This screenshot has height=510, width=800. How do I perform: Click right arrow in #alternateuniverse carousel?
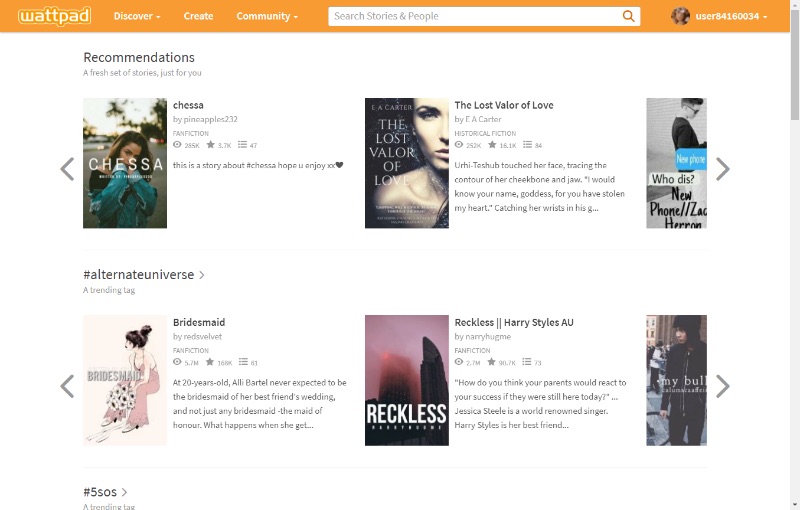722,386
